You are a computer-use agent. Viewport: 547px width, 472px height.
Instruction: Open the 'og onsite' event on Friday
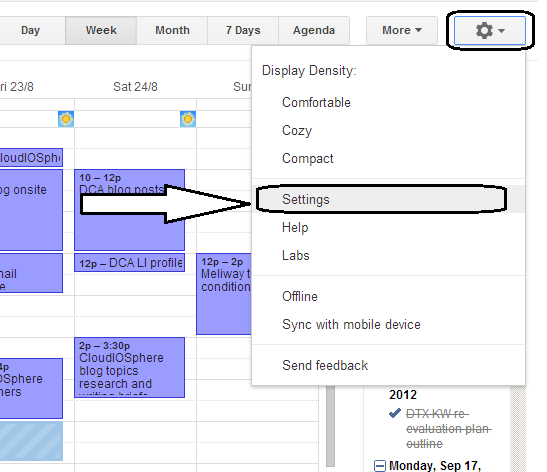(x=31, y=210)
